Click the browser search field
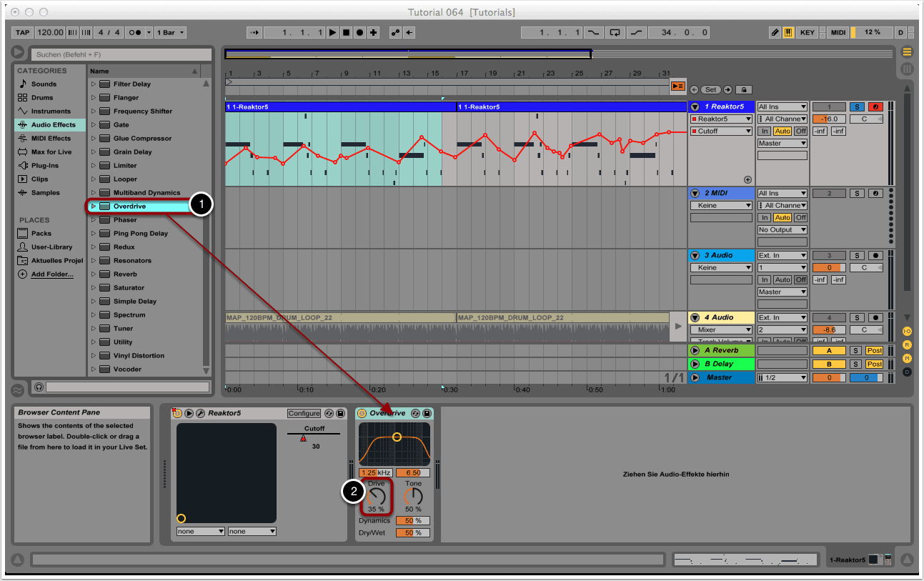924x581 pixels. [x=121, y=54]
